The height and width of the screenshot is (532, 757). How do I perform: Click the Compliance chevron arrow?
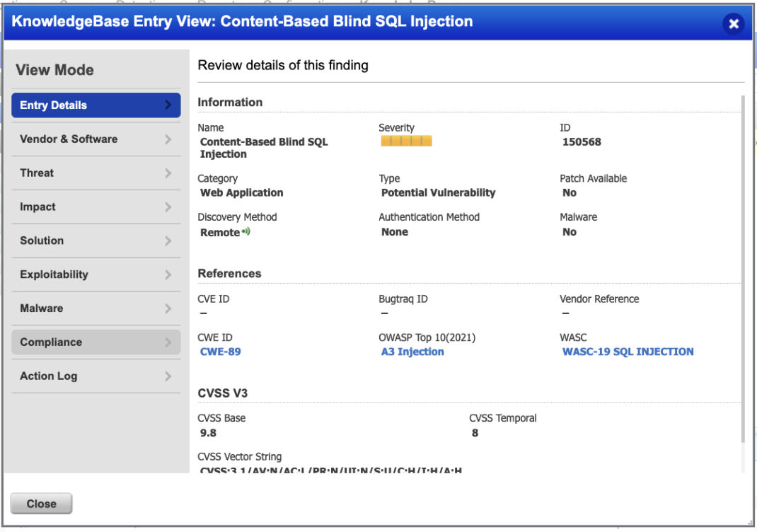168,342
